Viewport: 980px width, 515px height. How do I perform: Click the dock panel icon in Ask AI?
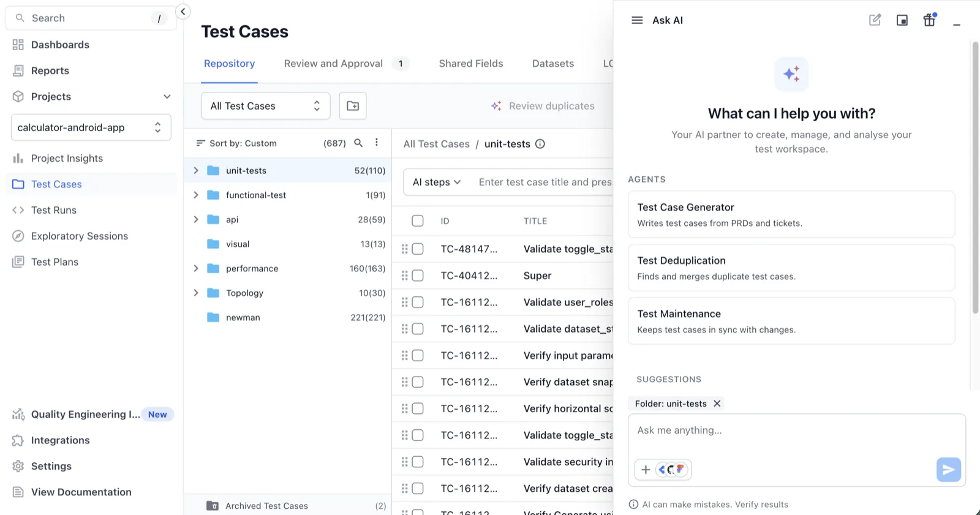902,20
